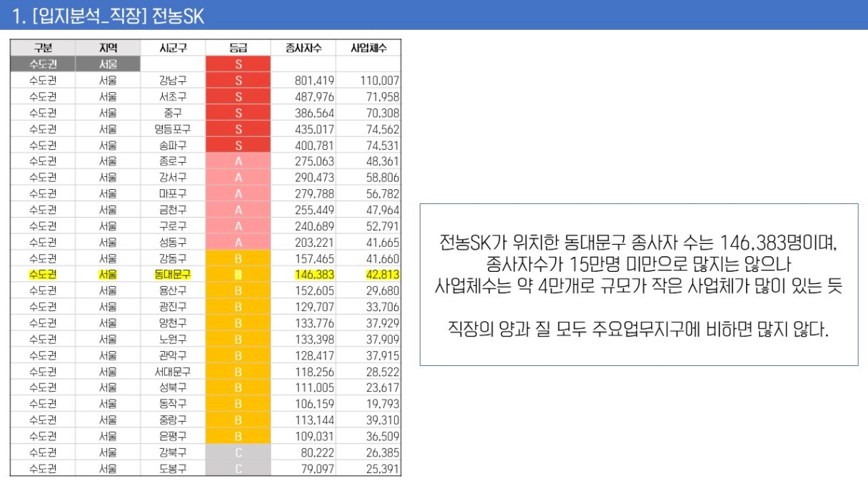
Task: Click the employee count '275,063'
Action: (314, 161)
